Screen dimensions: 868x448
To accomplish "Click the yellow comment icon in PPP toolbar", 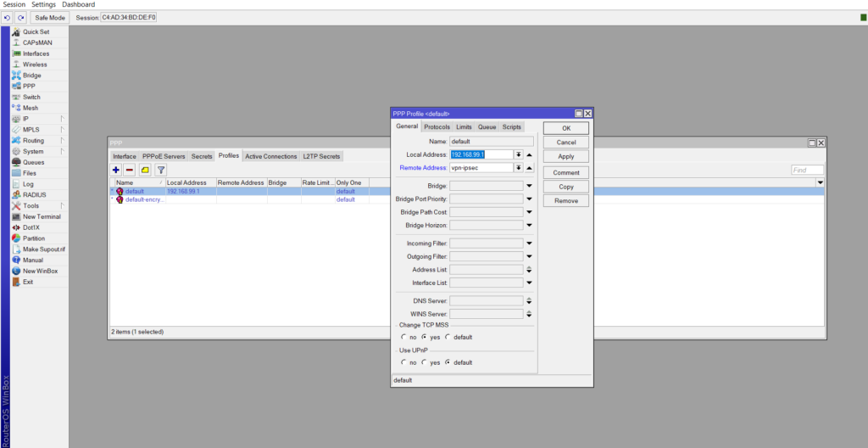I will [145, 170].
